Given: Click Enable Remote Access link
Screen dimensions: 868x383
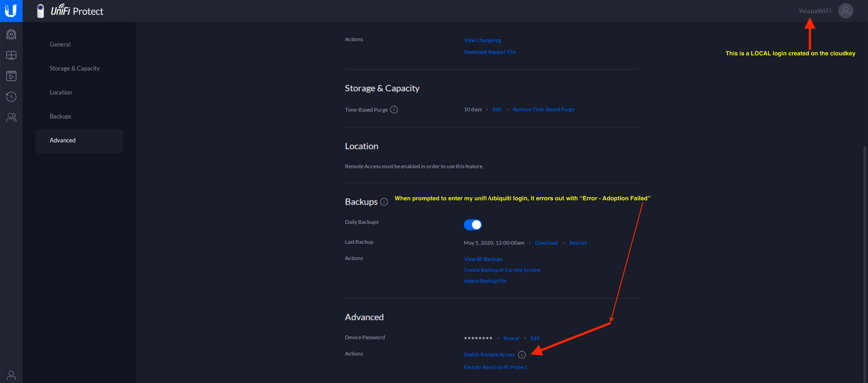Looking at the screenshot, I should (489, 355).
